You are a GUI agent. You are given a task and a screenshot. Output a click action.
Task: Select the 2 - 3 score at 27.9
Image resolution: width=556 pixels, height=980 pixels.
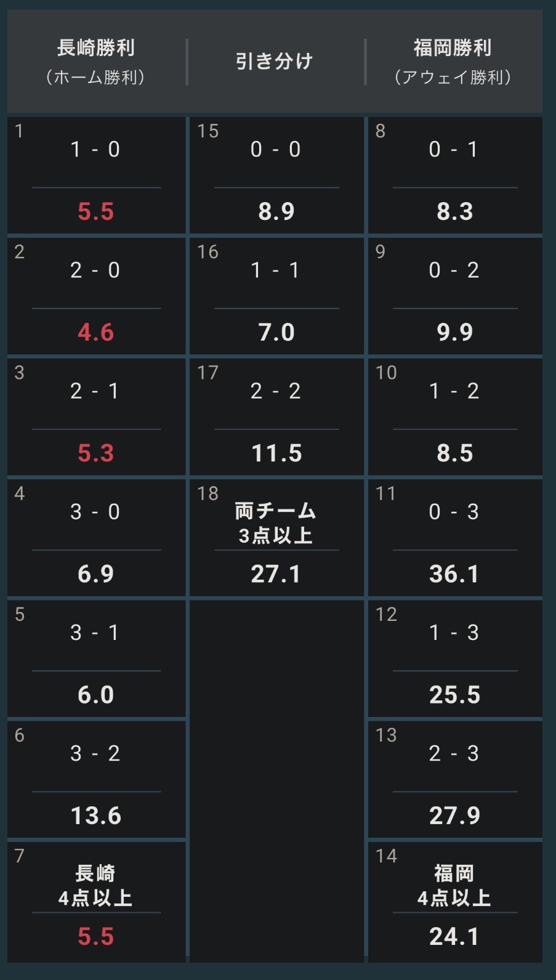(x=455, y=779)
